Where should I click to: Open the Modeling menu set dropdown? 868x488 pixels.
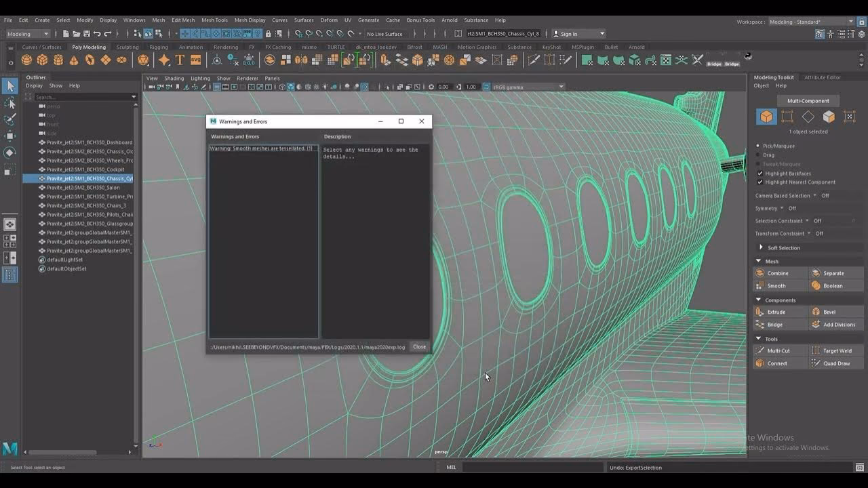point(28,34)
